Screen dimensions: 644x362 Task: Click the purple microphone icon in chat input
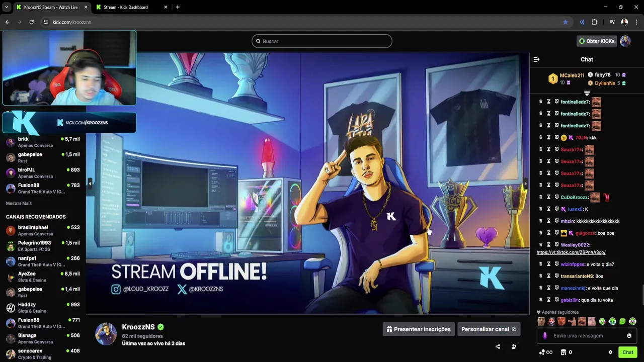point(545,336)
